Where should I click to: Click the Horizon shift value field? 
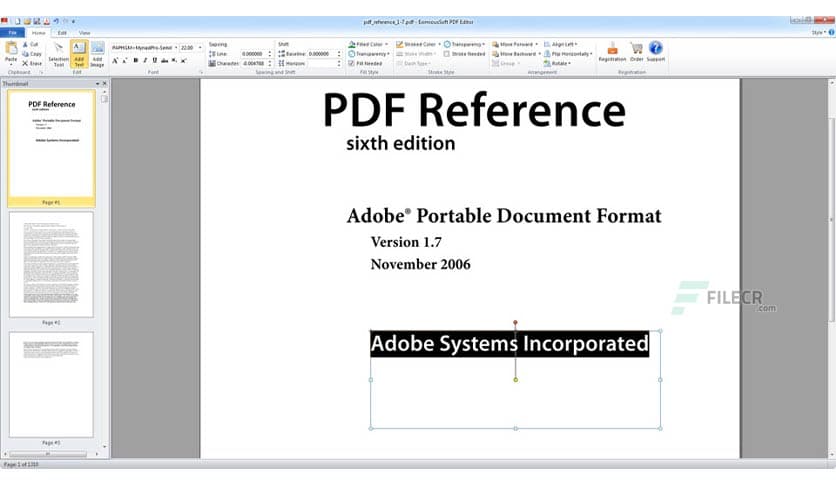321,63
